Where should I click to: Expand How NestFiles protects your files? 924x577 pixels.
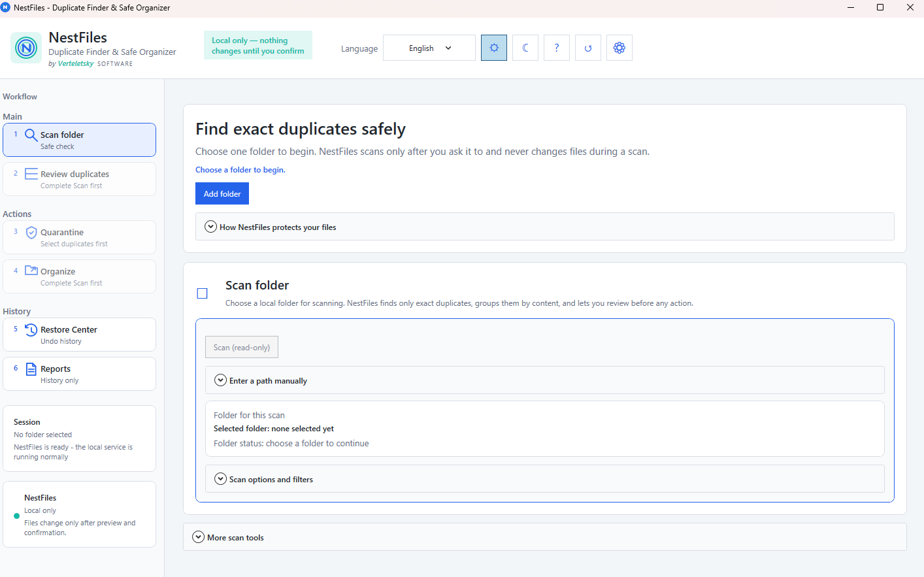coord(545,227)
